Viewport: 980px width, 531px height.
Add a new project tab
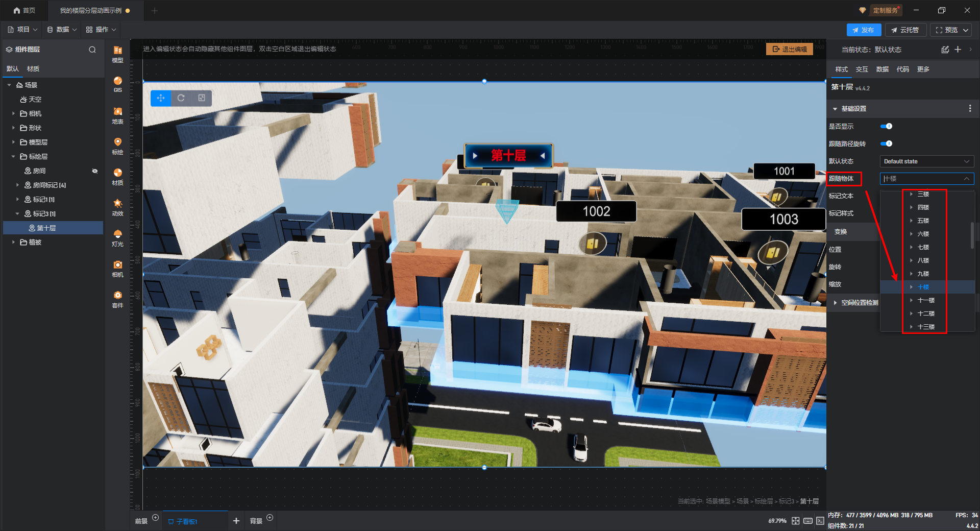[155, 10]
